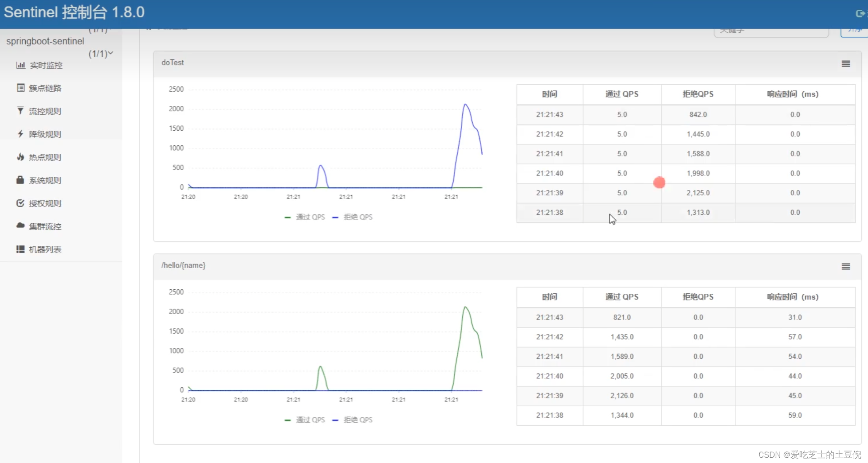This screenshot has height=463, width=868.
Task: Click the 21:21:43 time cell in the doTest table
Action: (550, 114)
